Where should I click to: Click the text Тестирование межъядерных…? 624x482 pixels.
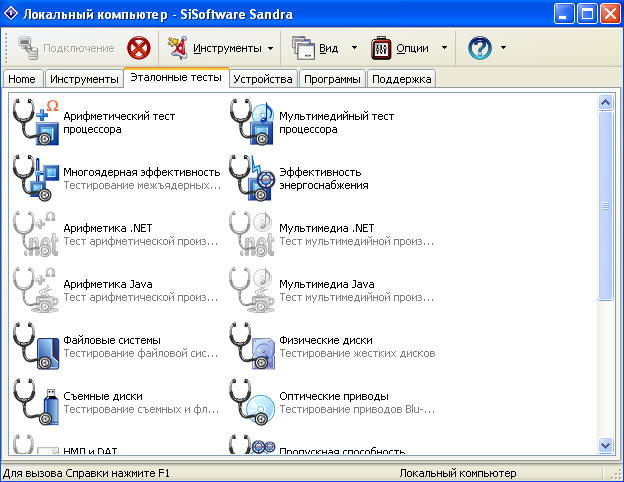142,185
